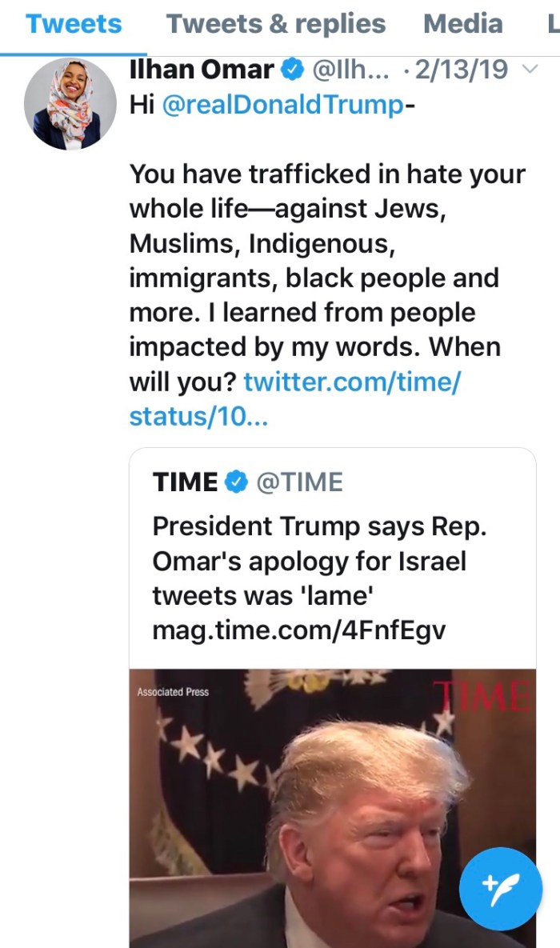The height and width of the screenshot is (948, 560).
Task: Click the TIME verified badge icon
Action: tap(236, 482)
